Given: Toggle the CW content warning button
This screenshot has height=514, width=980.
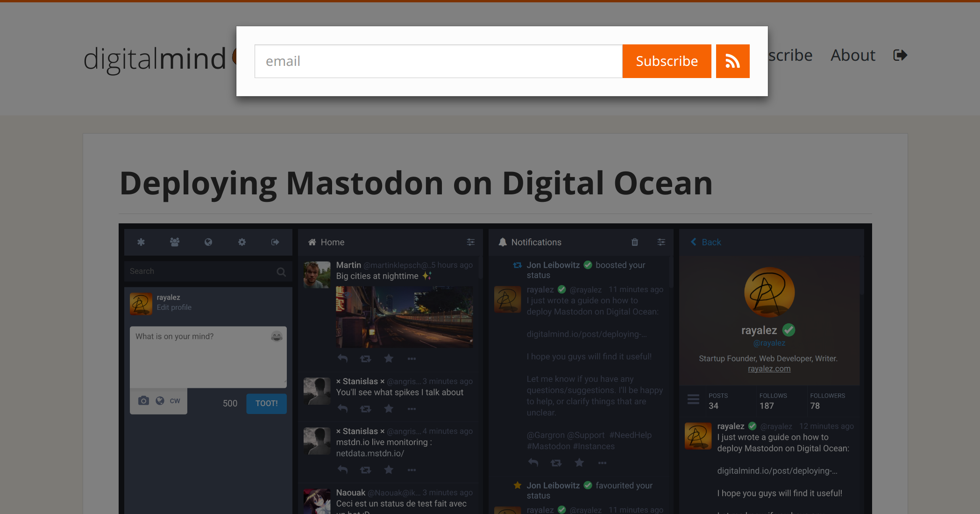Looking at the screenshot, I should pos(175,401).
